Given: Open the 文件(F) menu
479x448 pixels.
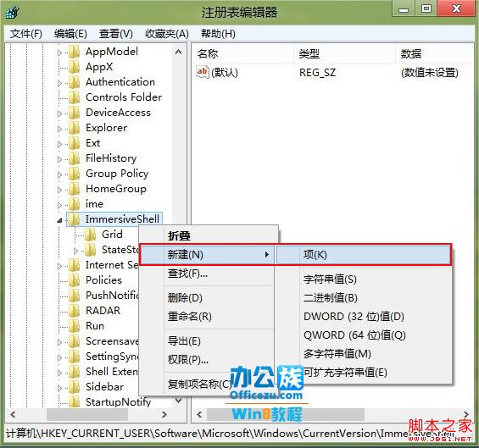Looking at the screenshot, I should click(26, 34).
